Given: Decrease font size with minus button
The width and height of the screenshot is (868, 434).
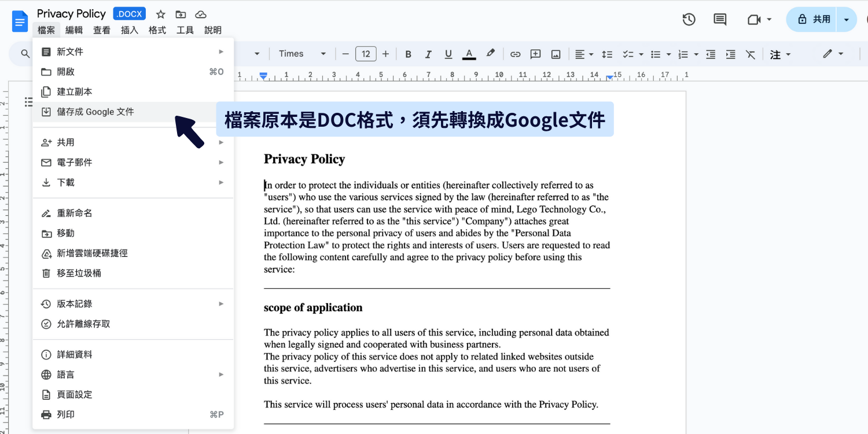Looking at the screenshot, I should pyautogui.click(x=345, y=54).
